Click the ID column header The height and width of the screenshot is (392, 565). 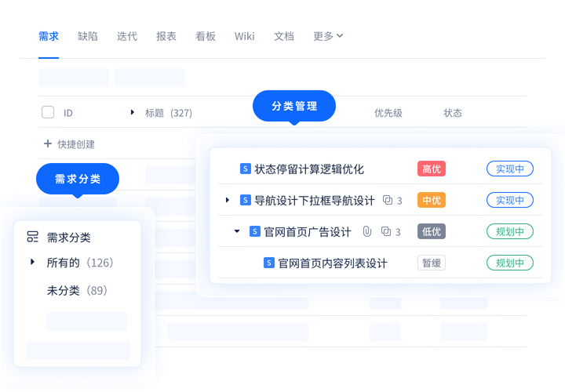point(68,113)
